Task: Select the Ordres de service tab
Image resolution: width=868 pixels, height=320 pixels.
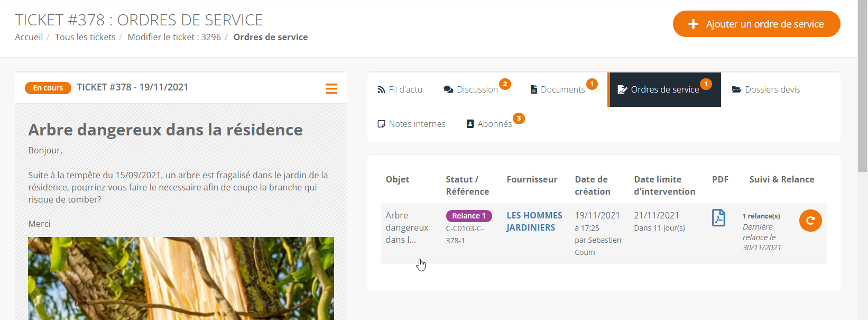Action: tap(664, 90)
